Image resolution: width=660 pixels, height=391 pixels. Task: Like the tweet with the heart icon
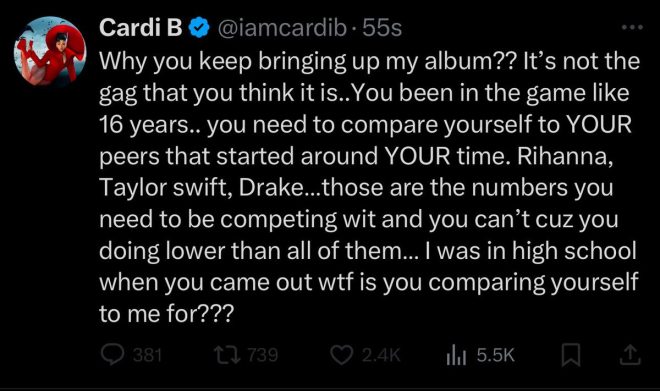(341, 355)
